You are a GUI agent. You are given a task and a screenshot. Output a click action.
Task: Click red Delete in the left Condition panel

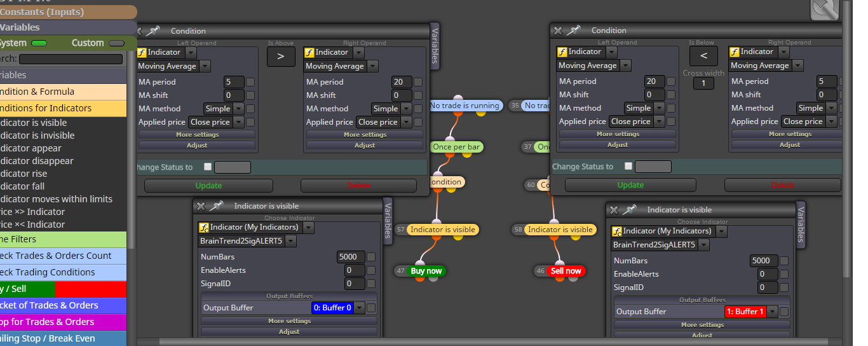[x=358, y=186]
